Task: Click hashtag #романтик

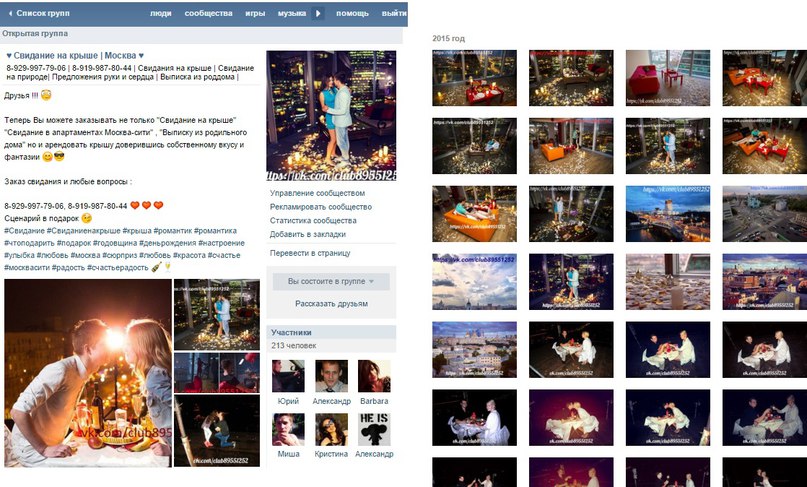Action: (172, 231)
